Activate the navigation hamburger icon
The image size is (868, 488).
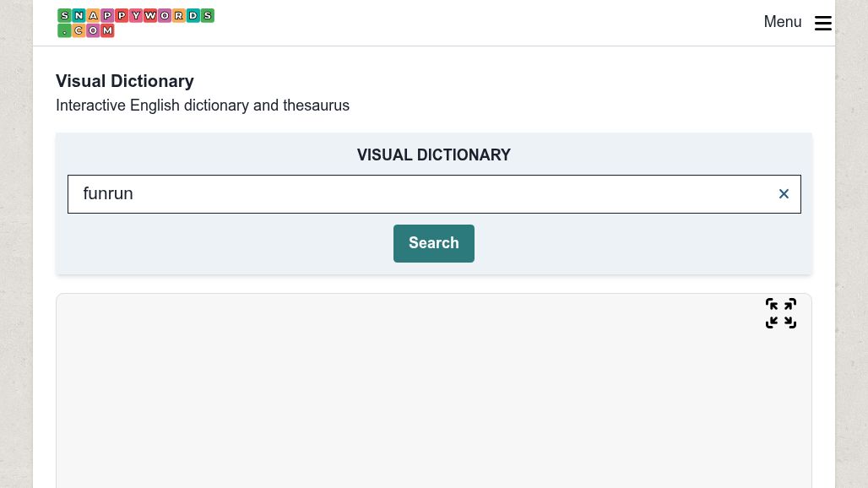(823, 23)
